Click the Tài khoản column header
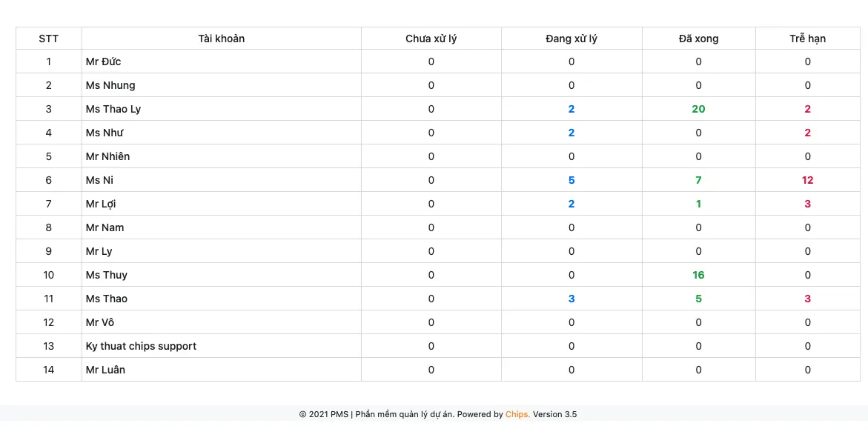The image size is (868, 429). [222, 39]
